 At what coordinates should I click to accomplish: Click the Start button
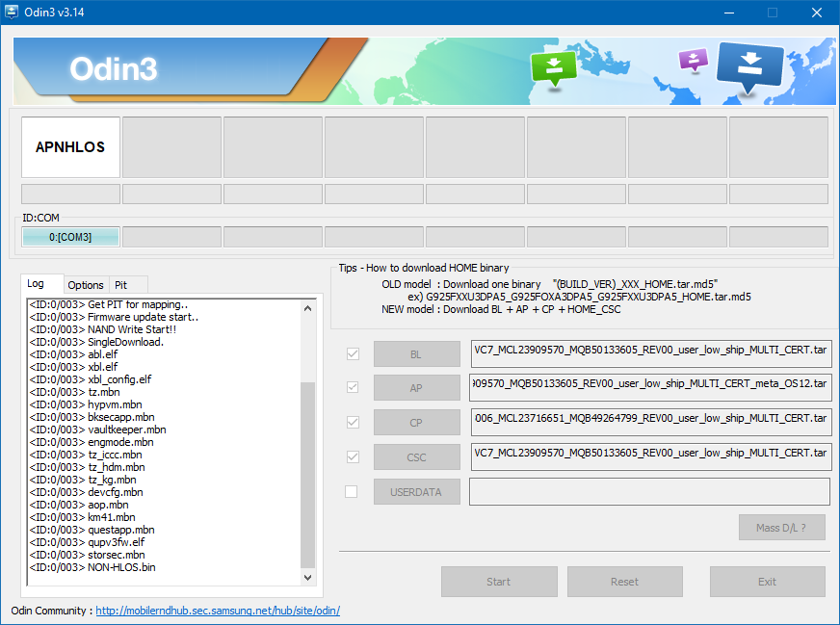499,582
